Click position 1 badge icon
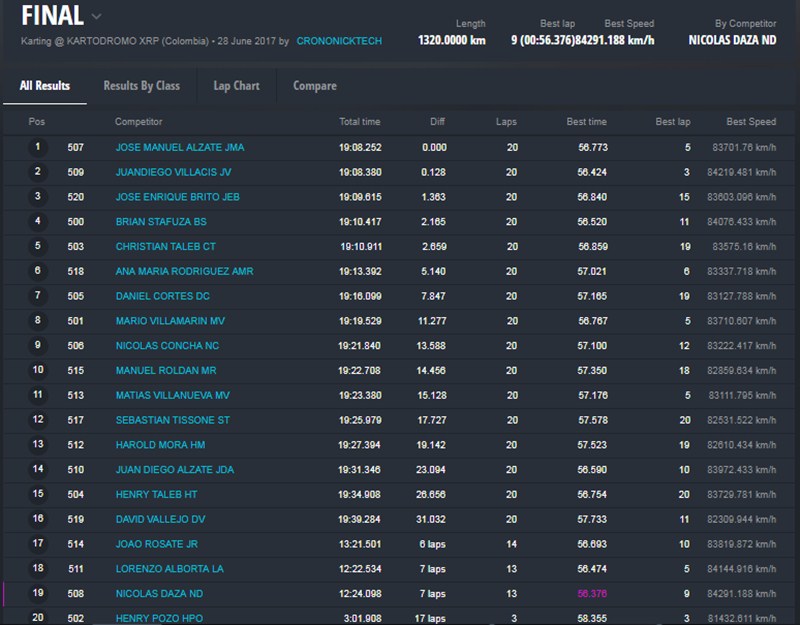This screenshot has width=800, height=625. pos(38,147)
